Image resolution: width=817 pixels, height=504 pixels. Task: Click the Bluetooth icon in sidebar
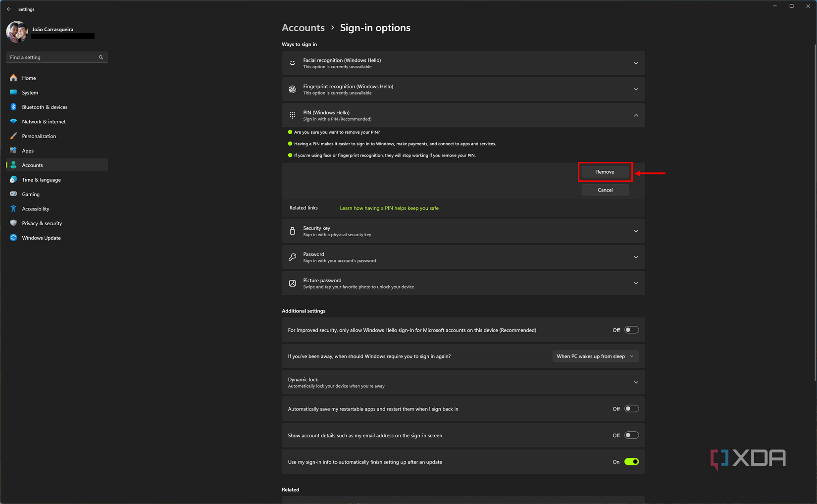click(x=13, y=107)
